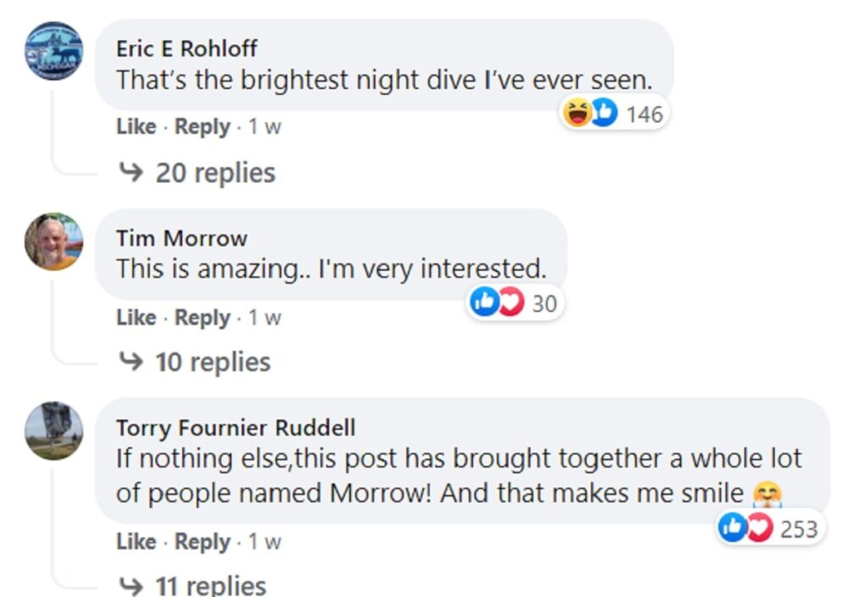Reply to Tim Morrow's comment
This screenshot has height=597, width=868.
[203, 318]
